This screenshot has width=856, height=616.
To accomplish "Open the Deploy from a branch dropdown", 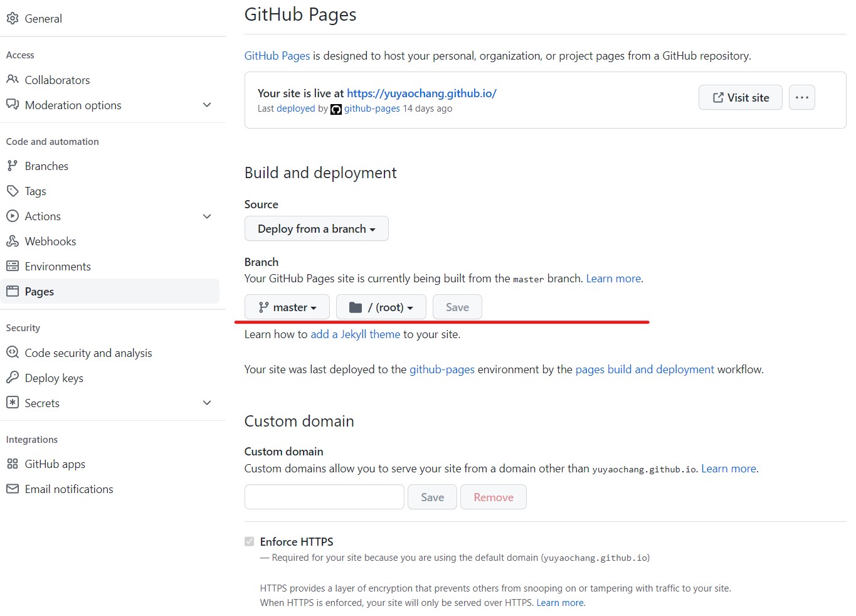I will (316, 228).
